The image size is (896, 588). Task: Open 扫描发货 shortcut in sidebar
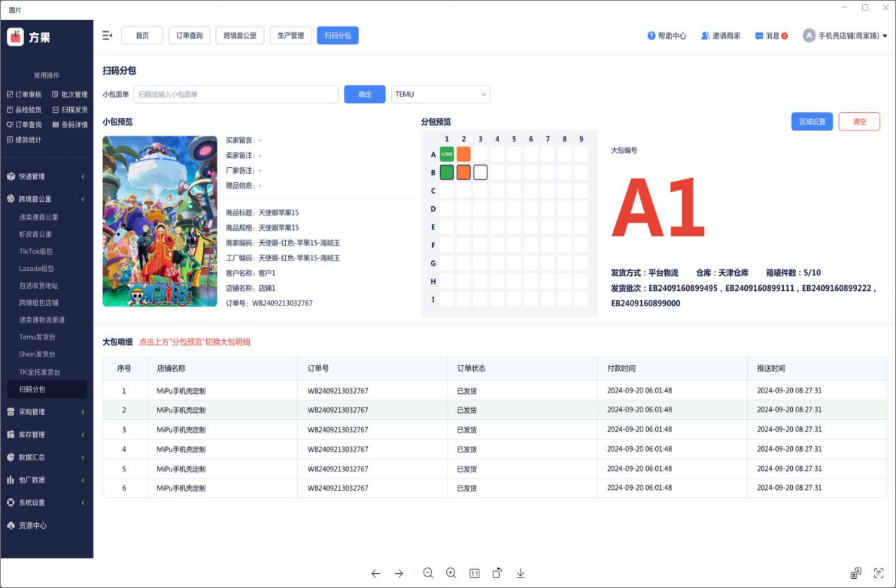[70, 109]
